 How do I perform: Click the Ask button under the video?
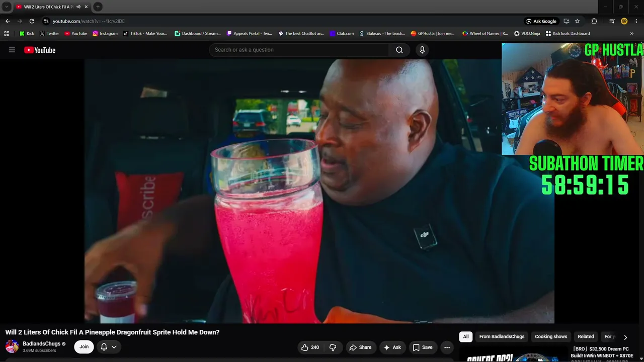pos(392,347)
